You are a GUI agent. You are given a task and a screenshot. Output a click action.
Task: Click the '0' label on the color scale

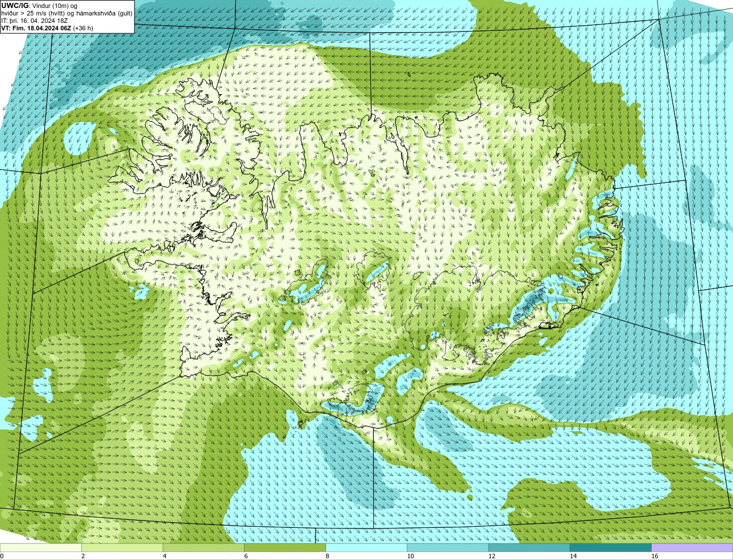coord(2,556)
